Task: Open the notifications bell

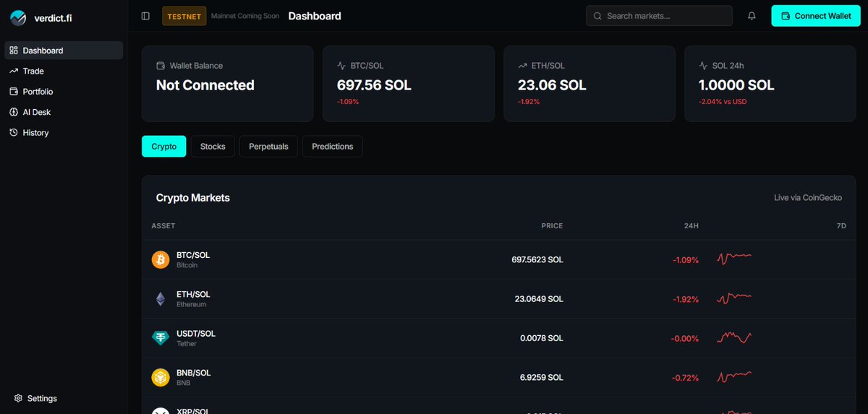Action: click(752, 16)
